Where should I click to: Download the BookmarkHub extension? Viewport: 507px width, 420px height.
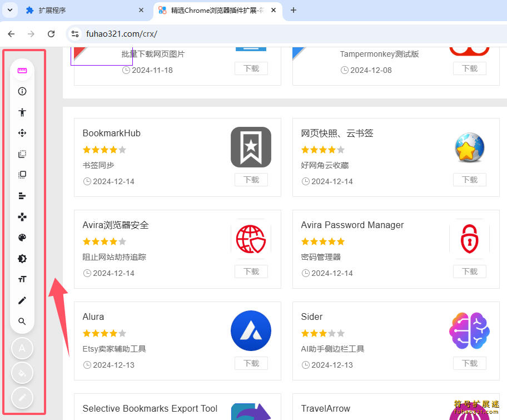tap(251, 180)
